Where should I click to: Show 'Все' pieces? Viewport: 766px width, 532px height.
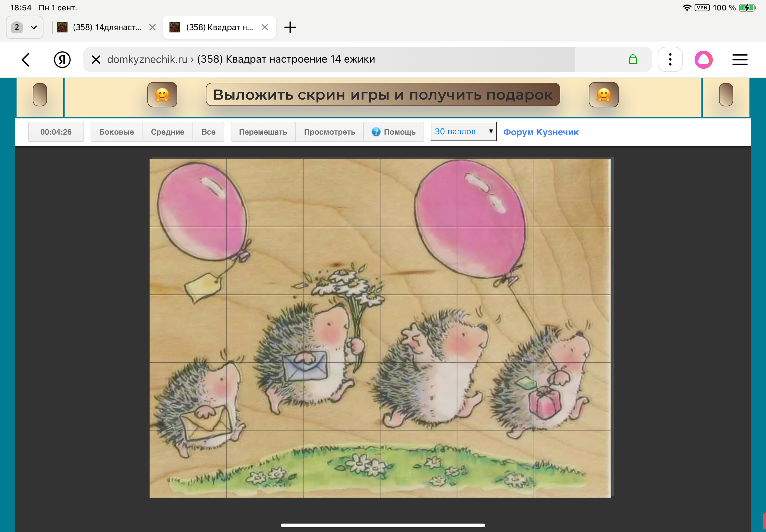[x=208, y=132]
